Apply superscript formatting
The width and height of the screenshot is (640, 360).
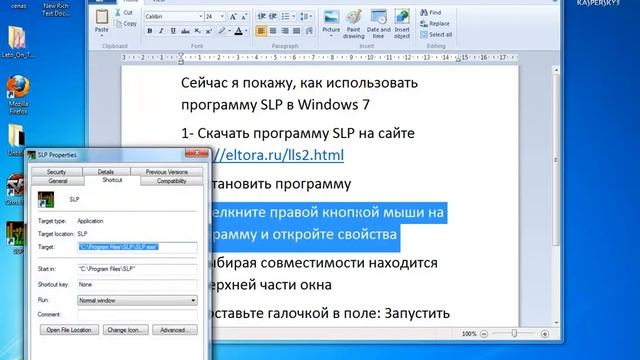(209, 31)
